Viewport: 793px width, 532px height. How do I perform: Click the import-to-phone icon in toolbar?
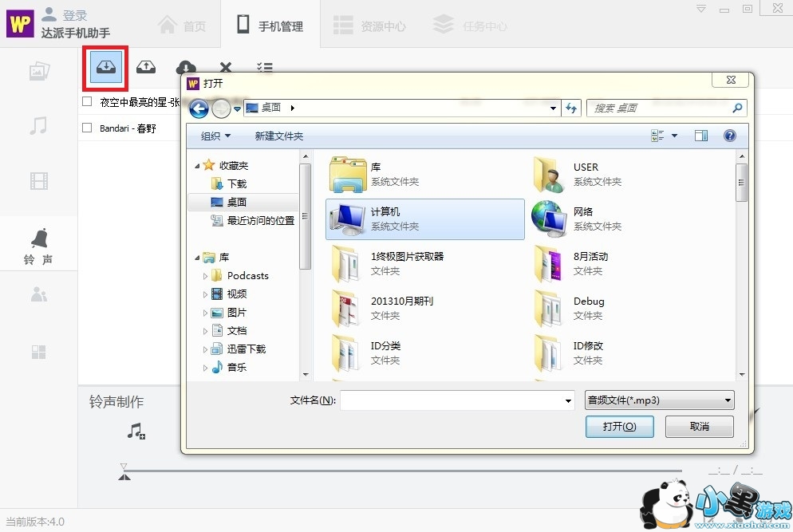coord(105,67)
